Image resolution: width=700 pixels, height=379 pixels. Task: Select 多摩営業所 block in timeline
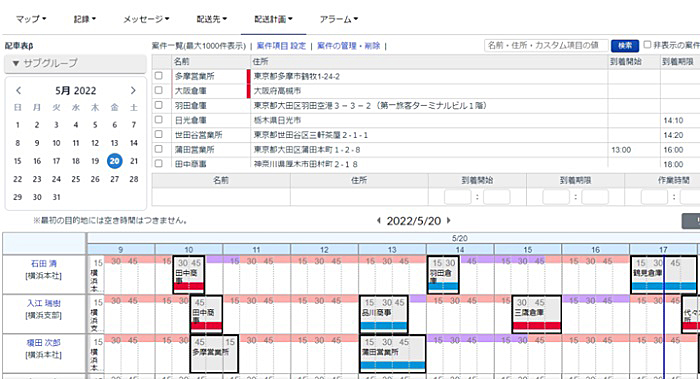tap(214, 354)
